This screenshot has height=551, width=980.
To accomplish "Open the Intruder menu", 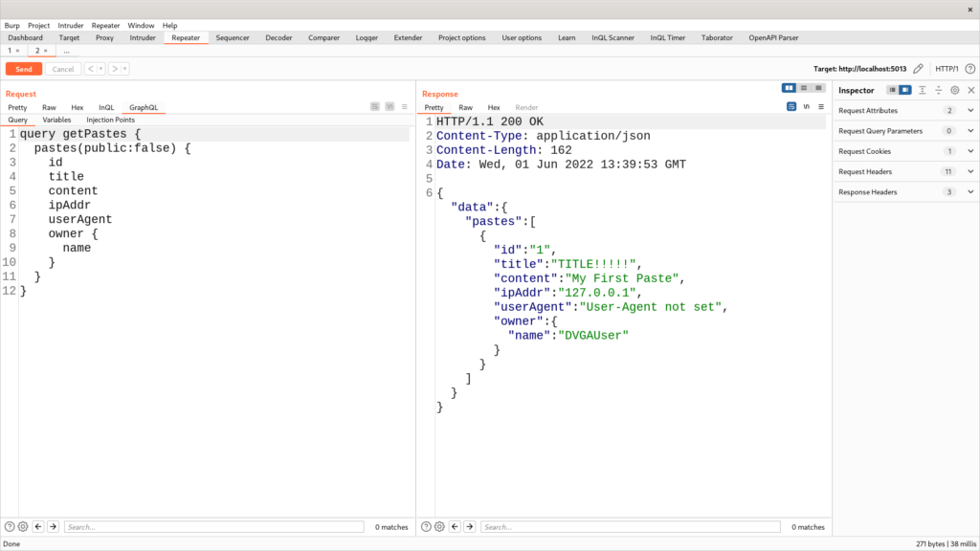I will pyautogui.click(x=71, y=25).
